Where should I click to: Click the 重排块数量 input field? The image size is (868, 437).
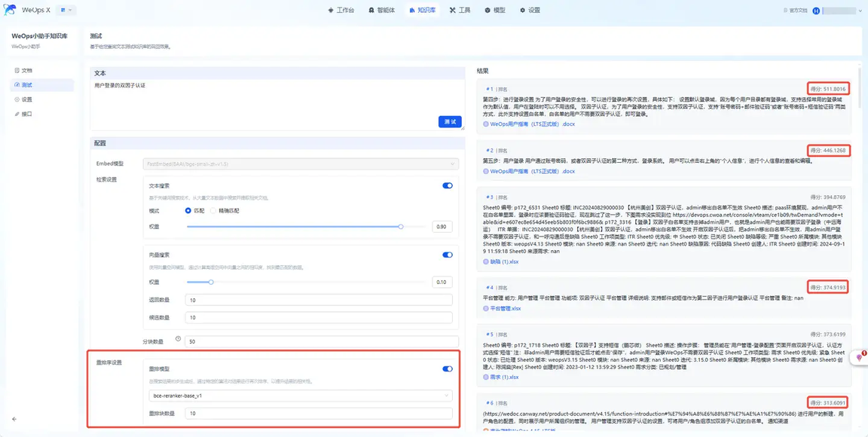pyautogui.click(x=319, y=414)
